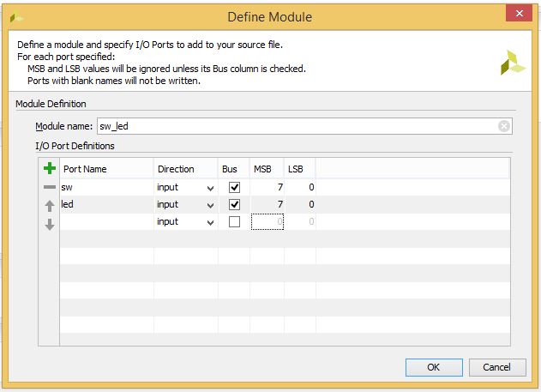Click OK to confirm module definition
This screenshot has width=541, height=392.
[434, 367]
